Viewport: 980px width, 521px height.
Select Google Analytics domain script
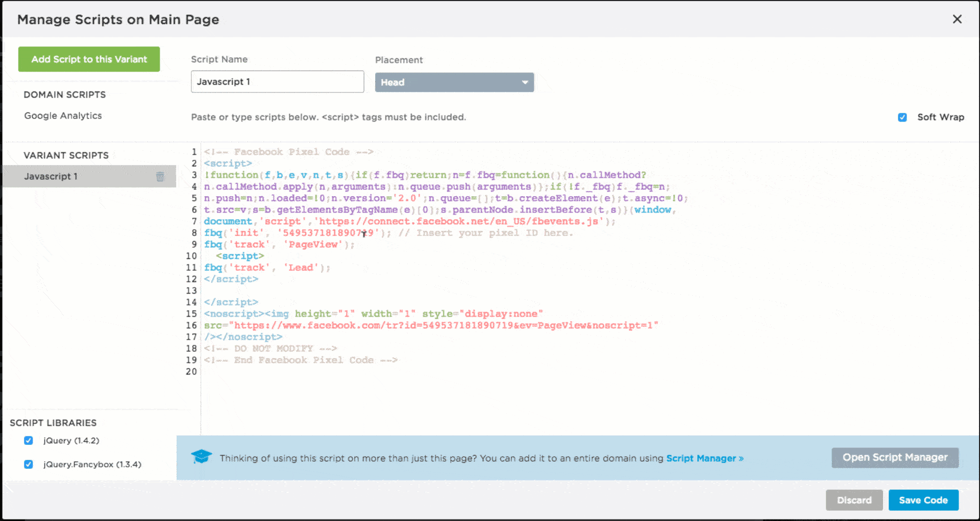click(x=63, y=116)
